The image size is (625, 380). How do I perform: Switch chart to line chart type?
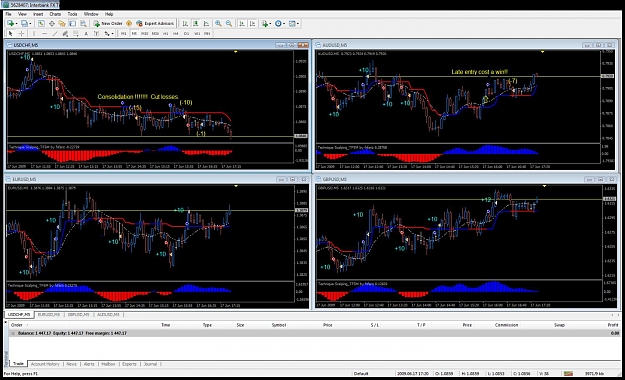click(206, 24)
